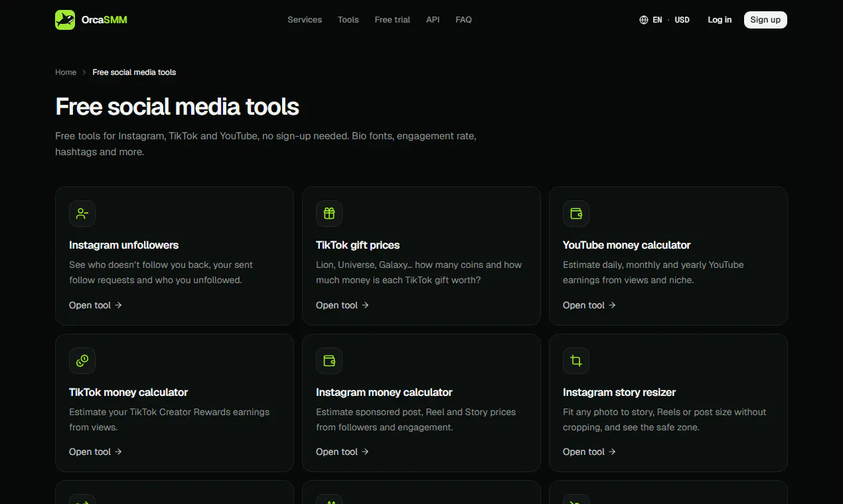Open tool link for Instagram money calculator
This screenshot has height=504, width=843.
343,452
